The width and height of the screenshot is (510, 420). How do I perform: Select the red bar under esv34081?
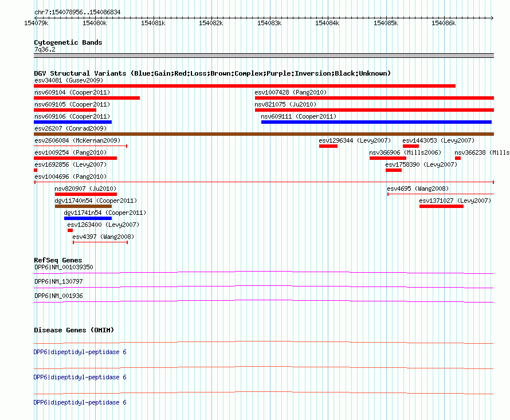tap(245, 86)
